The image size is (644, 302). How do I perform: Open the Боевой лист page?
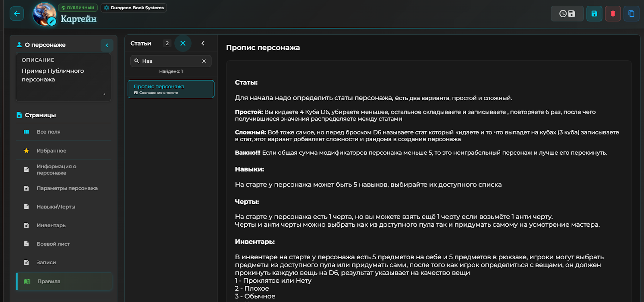point(53,244)
